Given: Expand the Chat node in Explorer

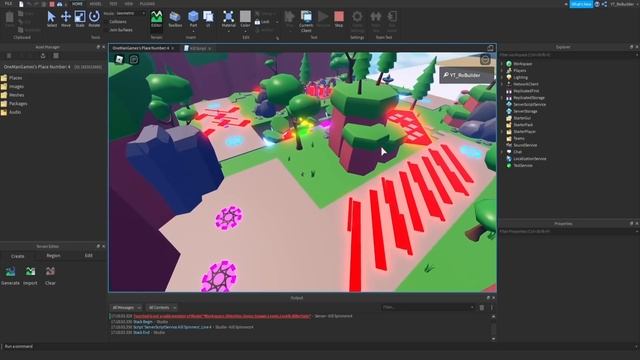Looking at the screenshot, I should pyautogui.click(x=502, y=152).
